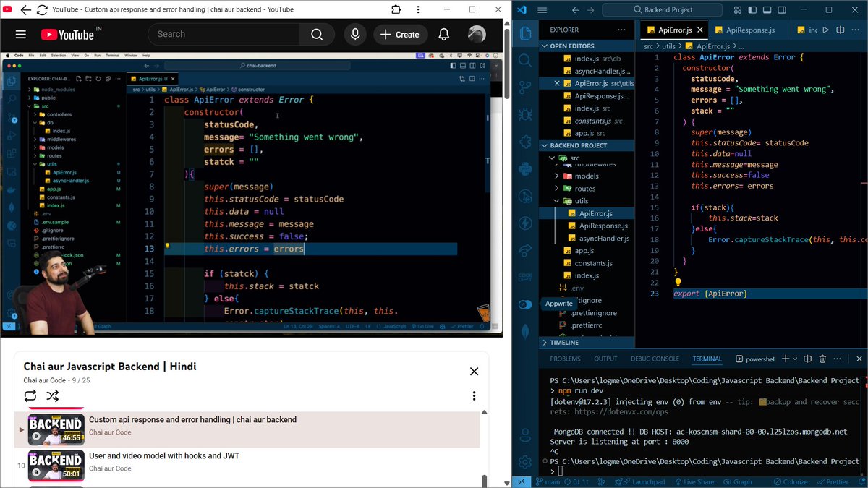Click Prettier in VS Code status bar
Image resolution: width=868 pixels, height=488 pixels.
coord(832,481)
